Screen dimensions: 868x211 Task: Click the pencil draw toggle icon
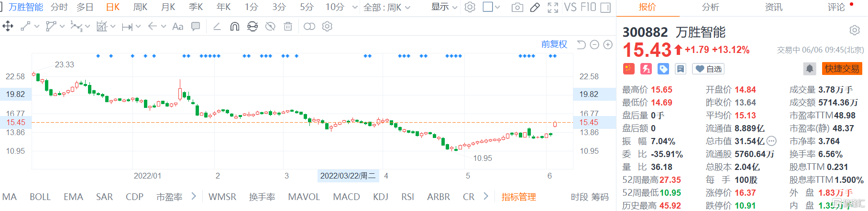pyautogui.click(x=535, y=7)
